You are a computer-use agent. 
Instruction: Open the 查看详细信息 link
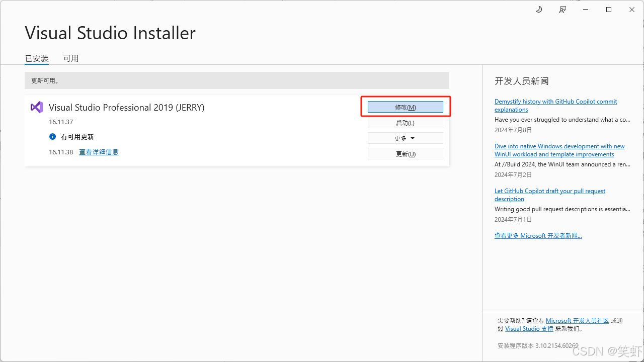point(99,152)
